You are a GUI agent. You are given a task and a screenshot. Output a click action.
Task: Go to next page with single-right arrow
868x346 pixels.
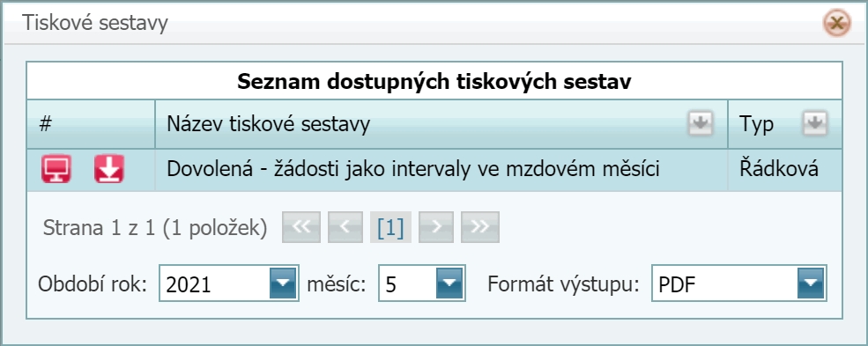click(x=435, y=227)
